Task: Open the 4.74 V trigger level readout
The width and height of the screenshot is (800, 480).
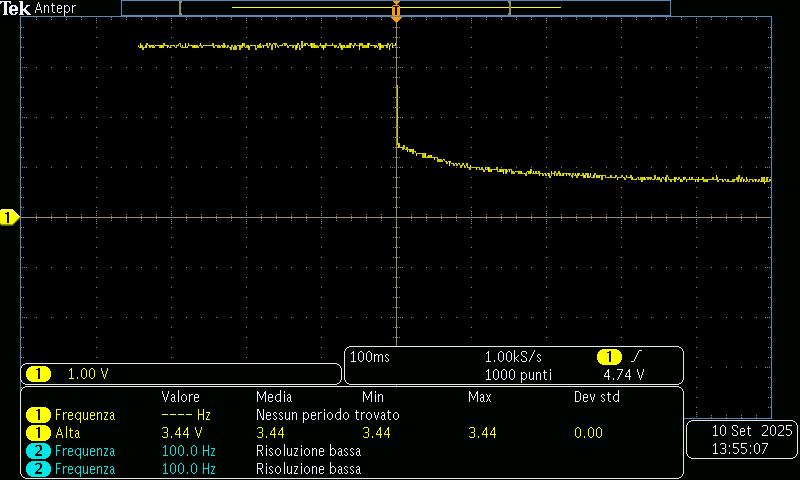Action: [x=623, y=375]
